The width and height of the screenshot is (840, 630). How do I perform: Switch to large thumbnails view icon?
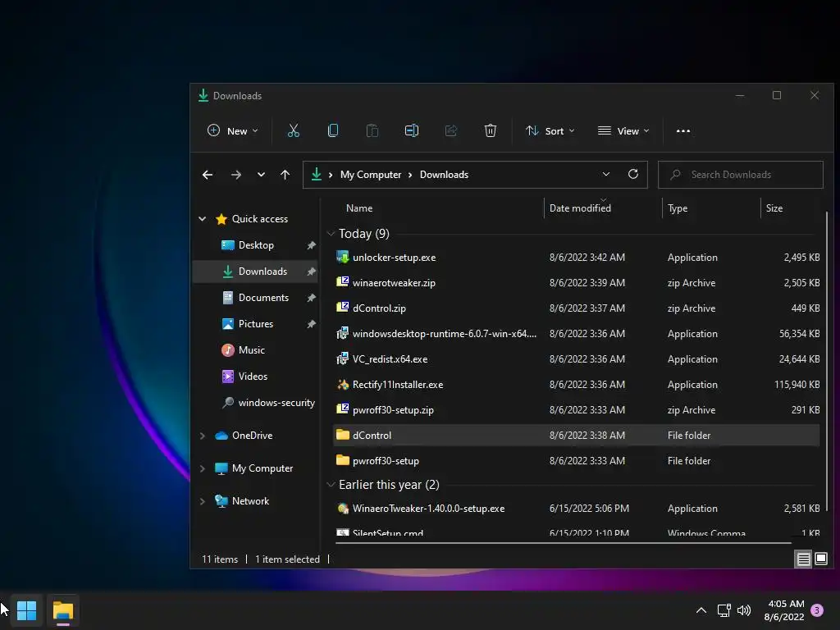tap(821, 559)
